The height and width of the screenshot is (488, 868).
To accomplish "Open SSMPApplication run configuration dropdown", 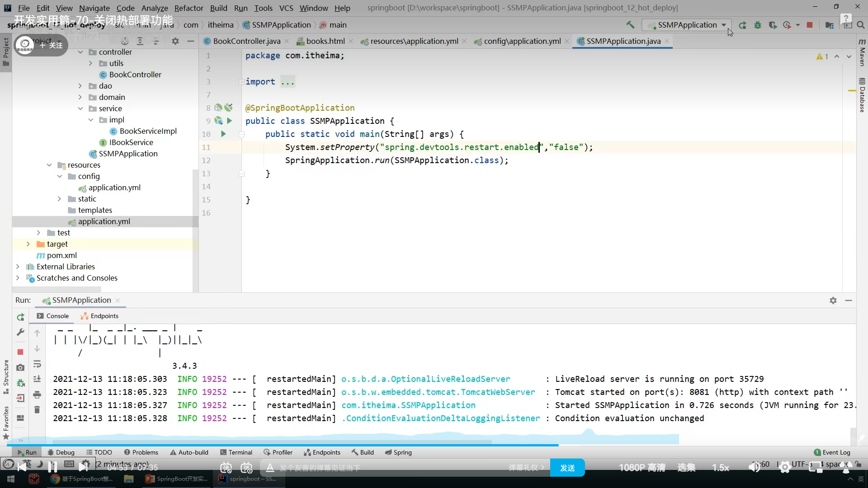I will coord(687,25).
